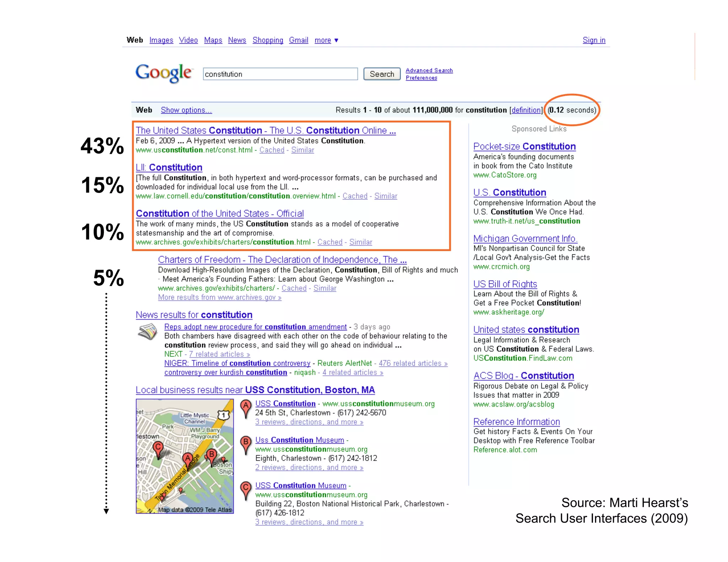Click '3 reviews, directions' under Building 22 listing

coord(309,522)
